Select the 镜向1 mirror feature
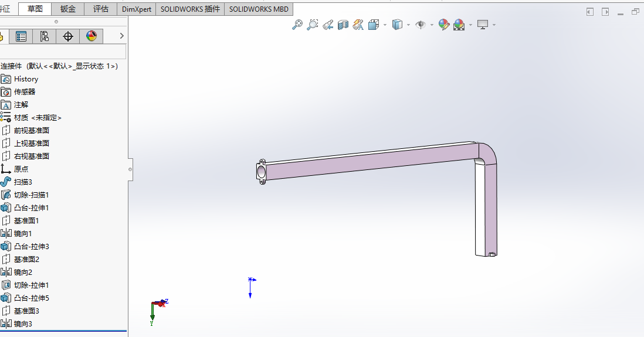Screen dimensions: 644x337 pos(23,234)
